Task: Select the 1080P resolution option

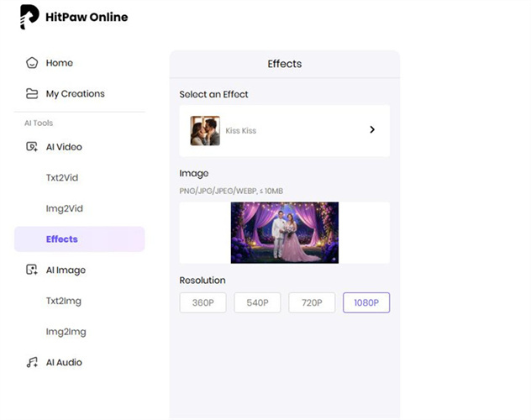Action: pyautogui.click(x=366, y=303)
